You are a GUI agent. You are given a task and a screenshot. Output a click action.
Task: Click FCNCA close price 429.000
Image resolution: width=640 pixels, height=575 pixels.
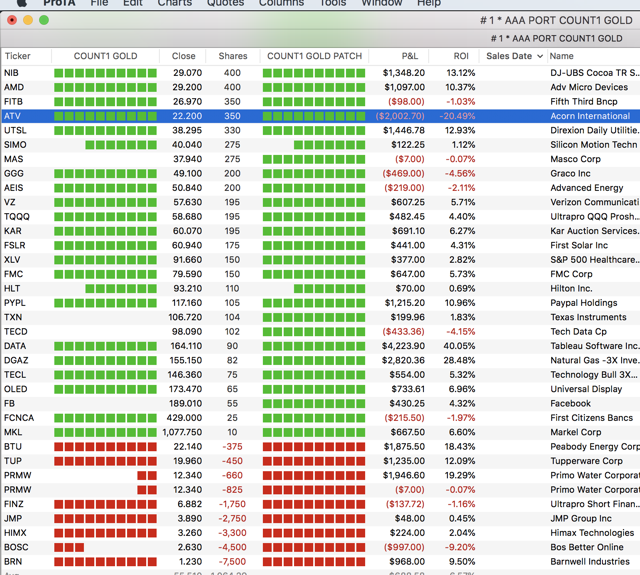pos(184,418)
